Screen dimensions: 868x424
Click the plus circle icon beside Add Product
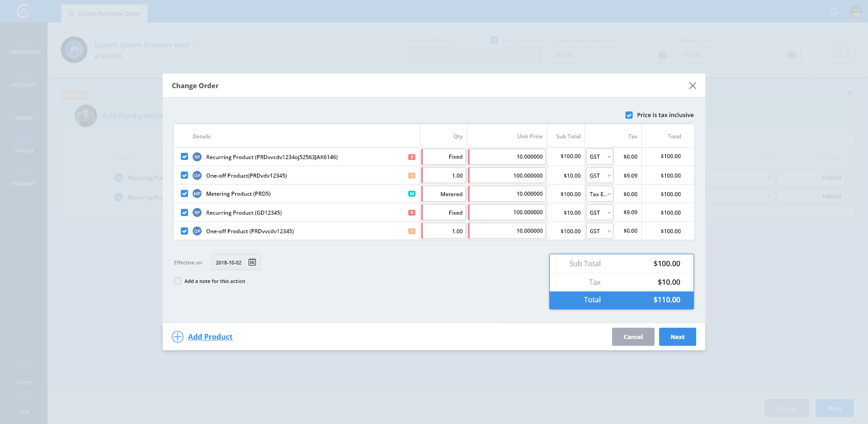coord(178,337)
